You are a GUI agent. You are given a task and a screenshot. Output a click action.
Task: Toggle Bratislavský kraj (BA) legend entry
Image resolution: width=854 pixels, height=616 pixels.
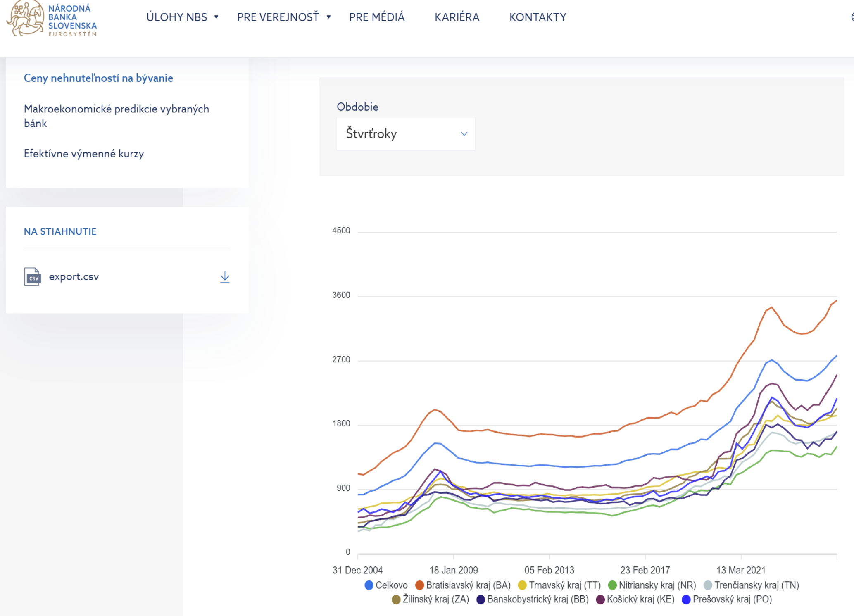pyautogui.click(x=463, y=585)
